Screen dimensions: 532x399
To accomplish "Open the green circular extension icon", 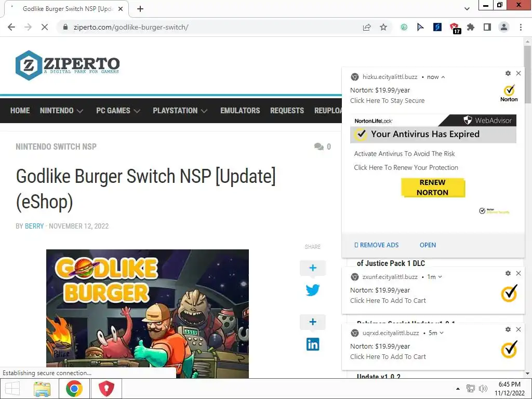I will coord(404,27).
